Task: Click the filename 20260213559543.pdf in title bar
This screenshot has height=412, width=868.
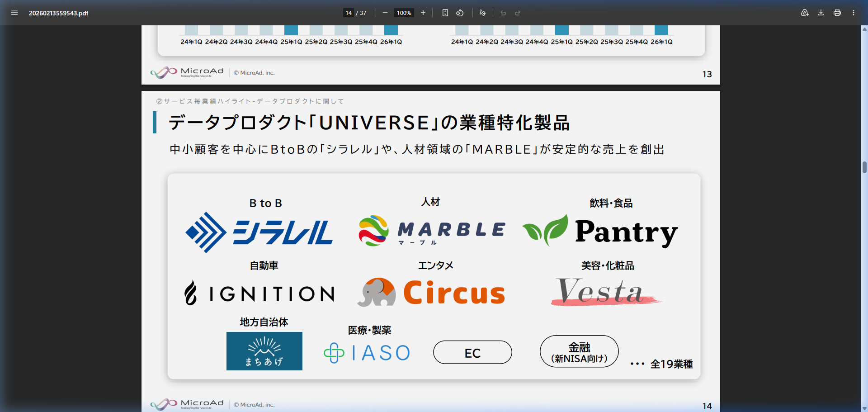Action: point(58,13)
